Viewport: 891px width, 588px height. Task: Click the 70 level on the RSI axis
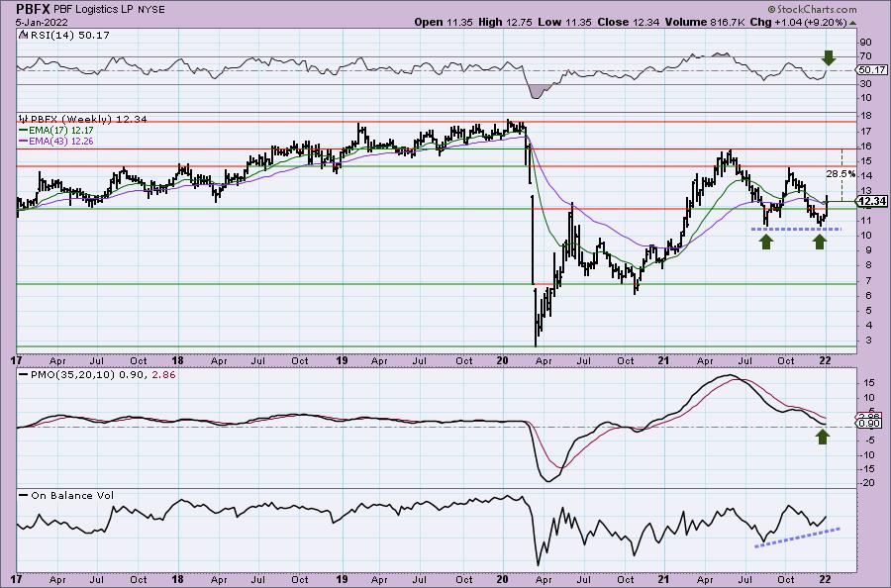click(865, 55)
